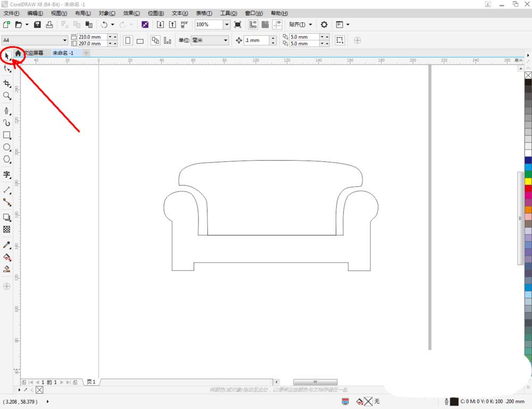Switch to the 未命名 -1 document tab
Viewport: 532px width, 409px height.
pyautogui.click(x=63, y=53)
